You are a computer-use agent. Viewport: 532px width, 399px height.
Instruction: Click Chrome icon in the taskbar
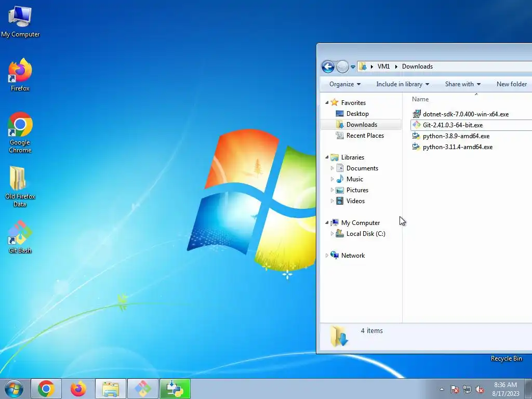(x=46, y=389)
